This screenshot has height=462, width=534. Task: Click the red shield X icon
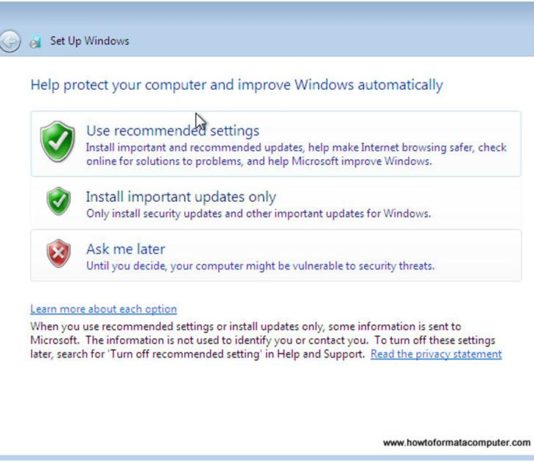point(59,253)
